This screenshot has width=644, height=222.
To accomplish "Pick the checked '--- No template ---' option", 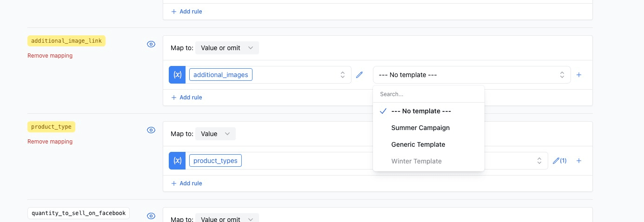I will tap(421, 111).
